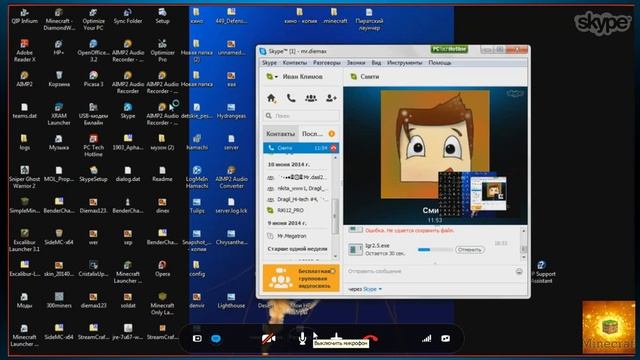Click the add contact icon in Skype
The width and height of the screenshot is (640, 360).
331,98
